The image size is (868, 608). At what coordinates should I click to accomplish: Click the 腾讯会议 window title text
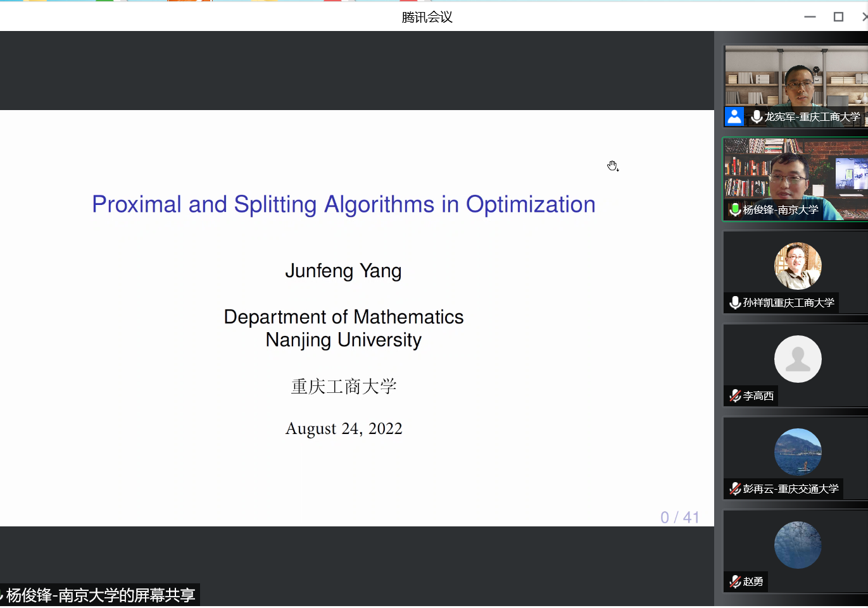(427, 17)
